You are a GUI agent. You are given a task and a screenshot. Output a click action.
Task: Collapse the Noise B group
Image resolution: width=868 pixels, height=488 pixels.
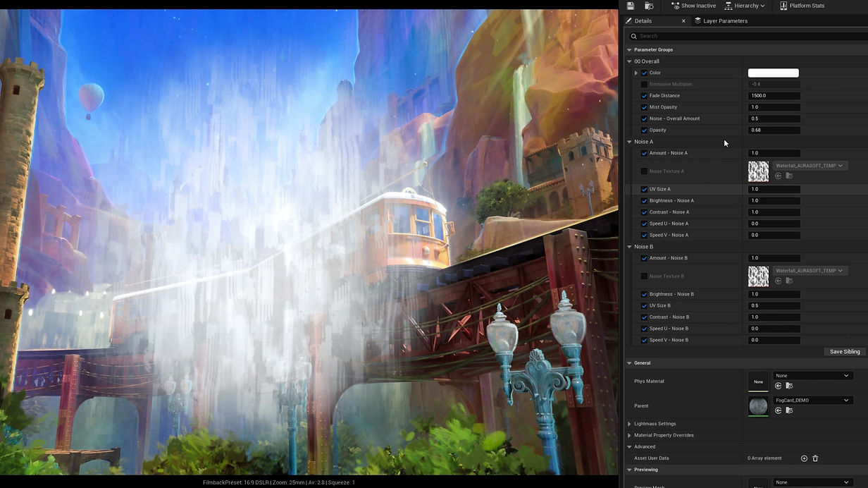(x=630, y=247)
